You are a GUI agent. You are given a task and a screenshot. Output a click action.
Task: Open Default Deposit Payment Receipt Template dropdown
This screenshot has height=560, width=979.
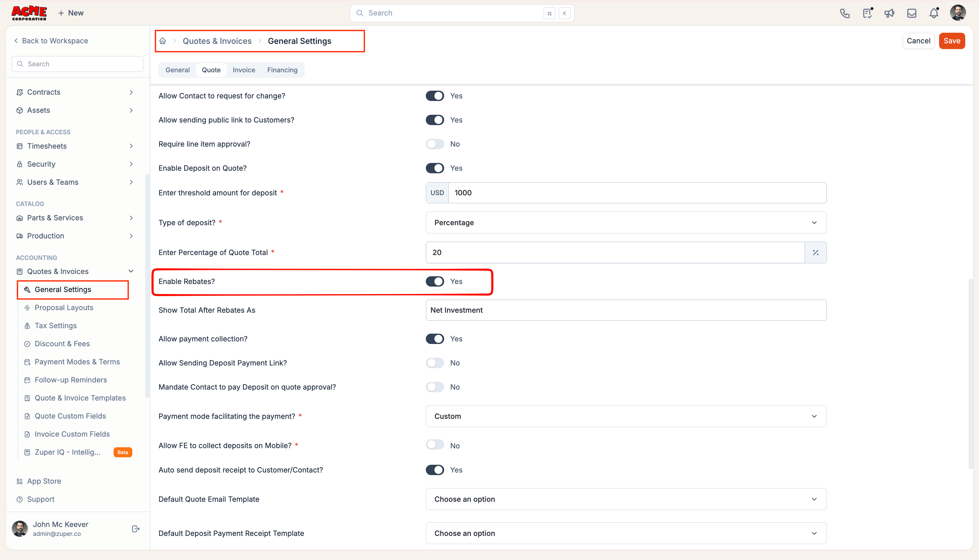tap(626, 533)
